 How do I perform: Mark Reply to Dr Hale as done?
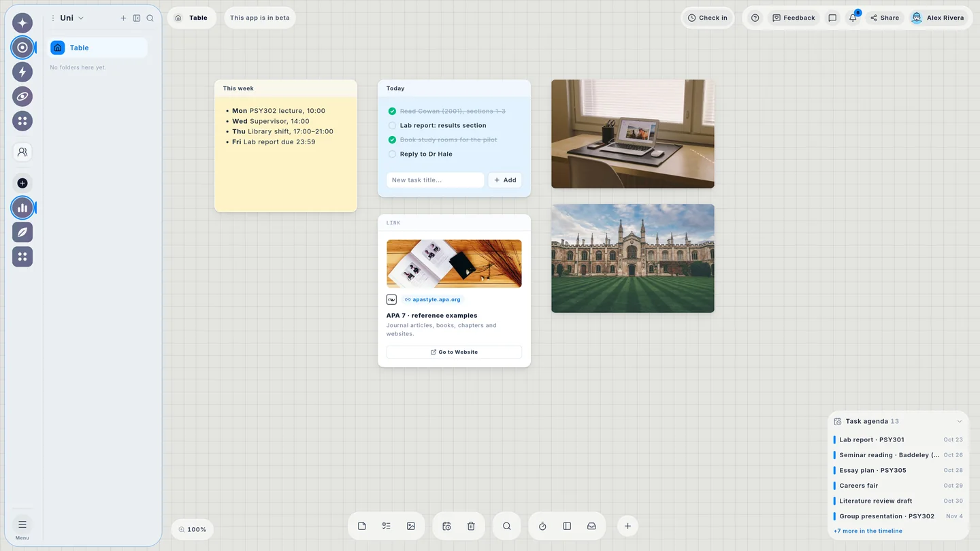pyautogui.click(x=392, y=154)
